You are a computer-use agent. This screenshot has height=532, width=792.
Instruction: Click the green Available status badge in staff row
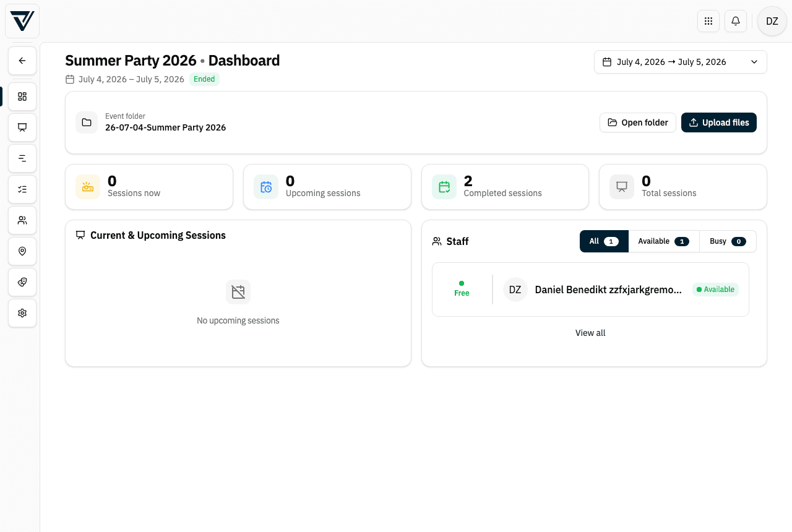715,290
